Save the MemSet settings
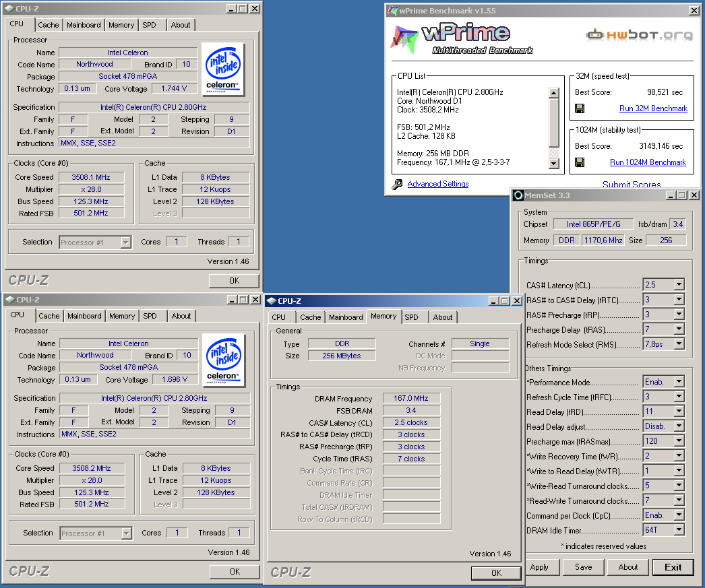Image resolution: width=705 pixels, height=588 pixels. [583, 567]
